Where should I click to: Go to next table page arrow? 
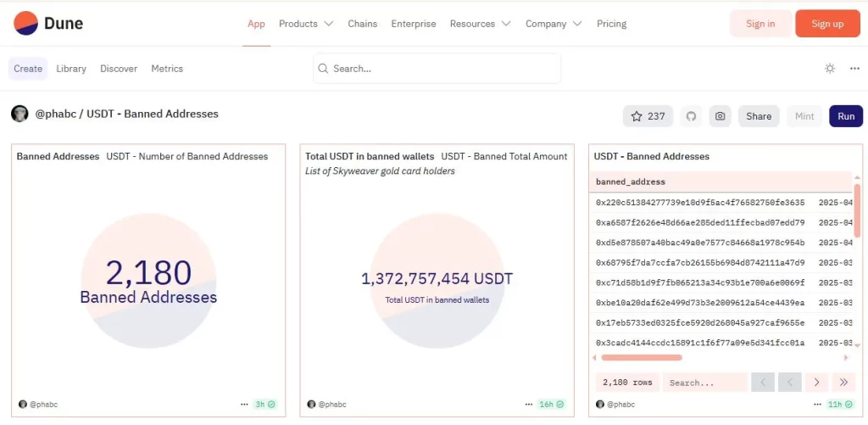(x=816, y=383)
